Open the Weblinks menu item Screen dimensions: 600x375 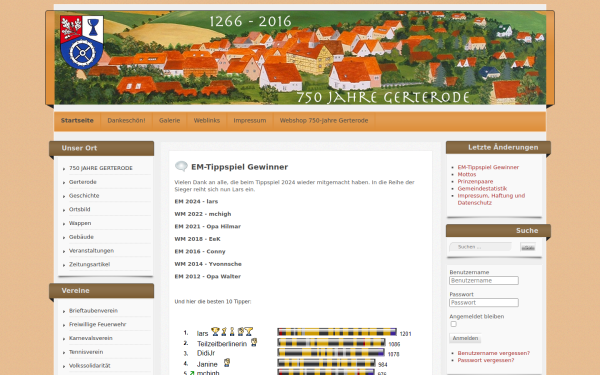[x=207, y=121]
